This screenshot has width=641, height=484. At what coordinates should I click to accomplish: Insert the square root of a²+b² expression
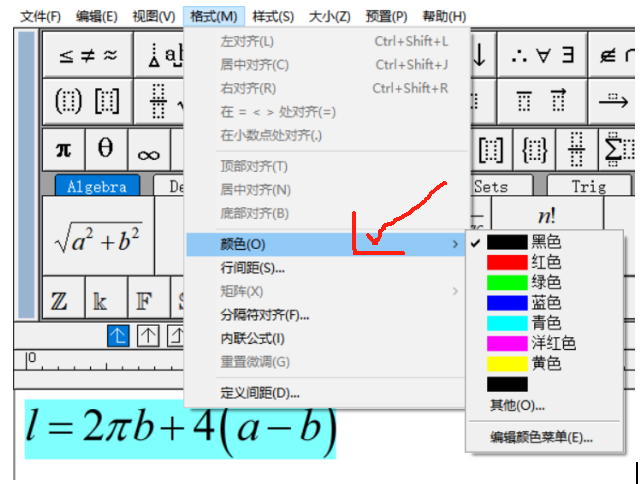tap(99, 236)
